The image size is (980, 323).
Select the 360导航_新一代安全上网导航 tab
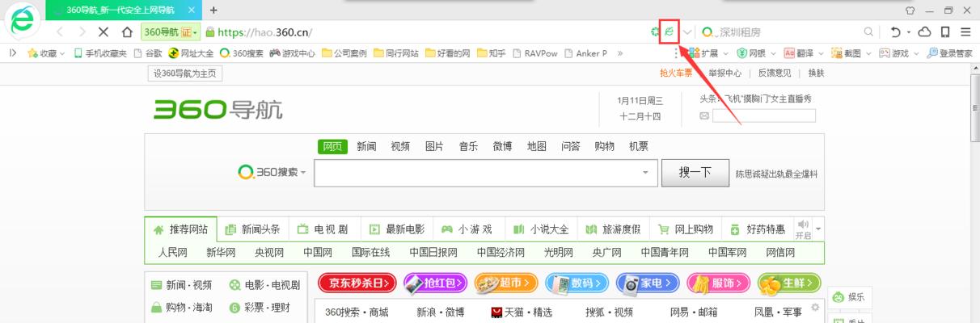(124, 10)
